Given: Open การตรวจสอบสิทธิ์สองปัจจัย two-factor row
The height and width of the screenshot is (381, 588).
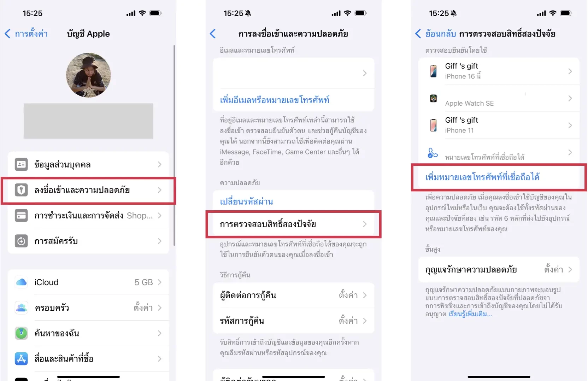Looking at the screenshot, I should point(293,224).
